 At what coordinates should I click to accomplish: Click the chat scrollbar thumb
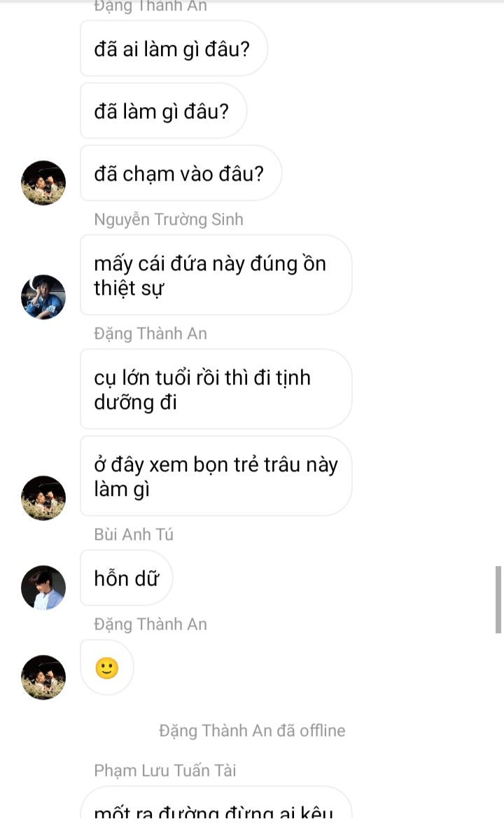point(498,600)
